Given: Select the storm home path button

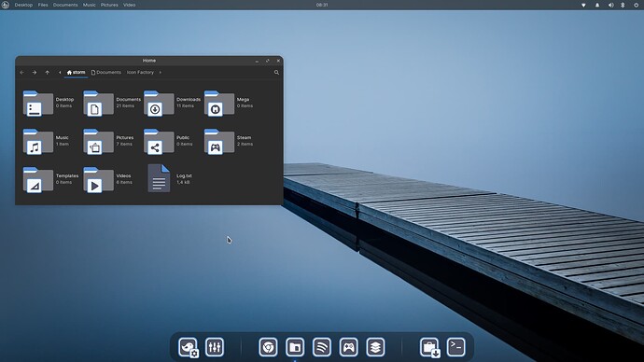Looking at the screenshot, I should click(76, 72).
